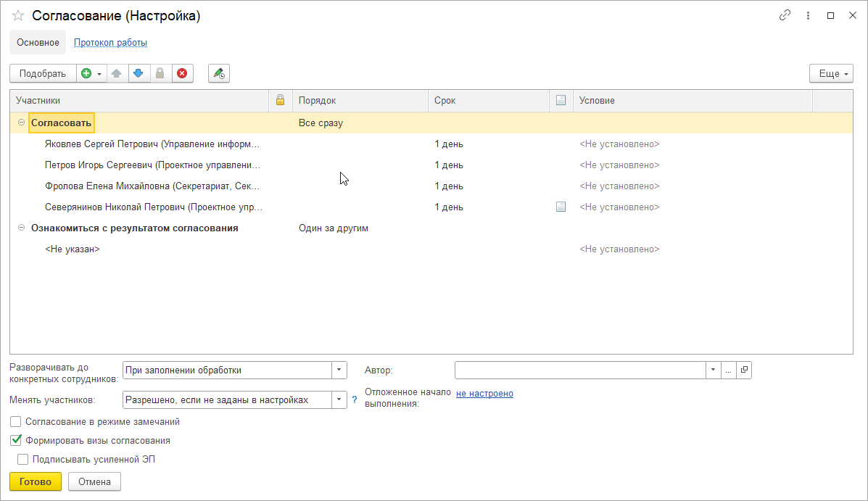This screenshot has width=868, height=501.
Task: Click the pencil with clock toolbar icon
Action: [x=218, y=73]
